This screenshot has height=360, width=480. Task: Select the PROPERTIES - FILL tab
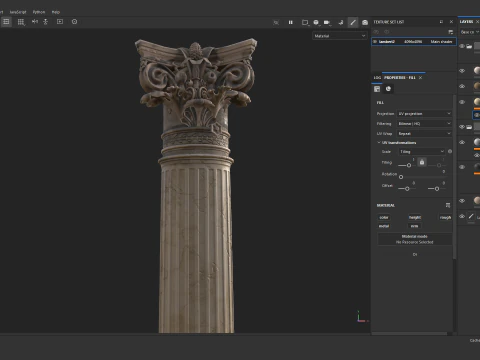[x=400, y=78]
